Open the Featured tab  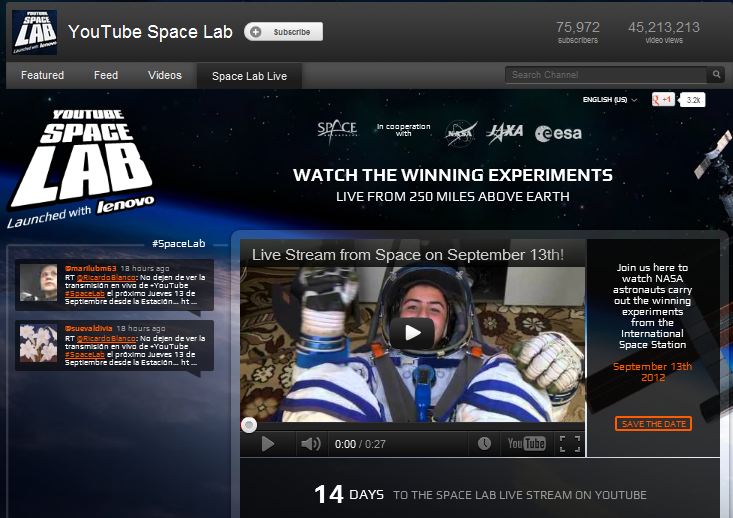point(43,75)
